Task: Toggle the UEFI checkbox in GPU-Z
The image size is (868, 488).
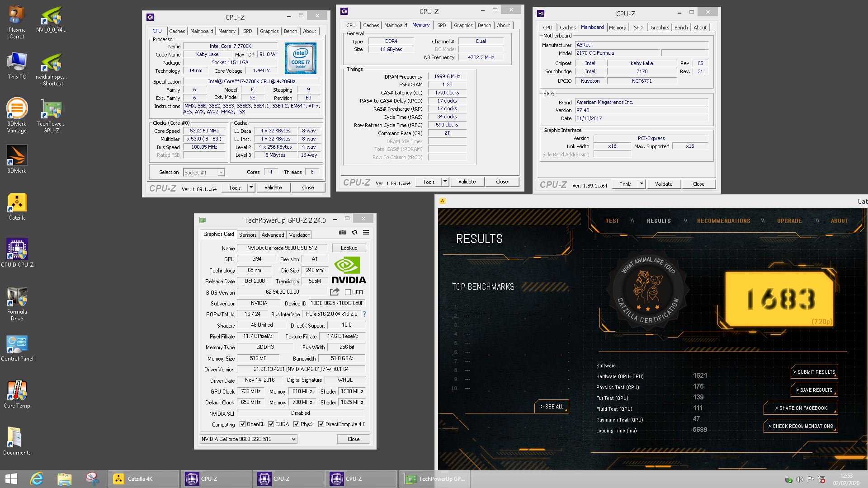Action: (348, 292)
